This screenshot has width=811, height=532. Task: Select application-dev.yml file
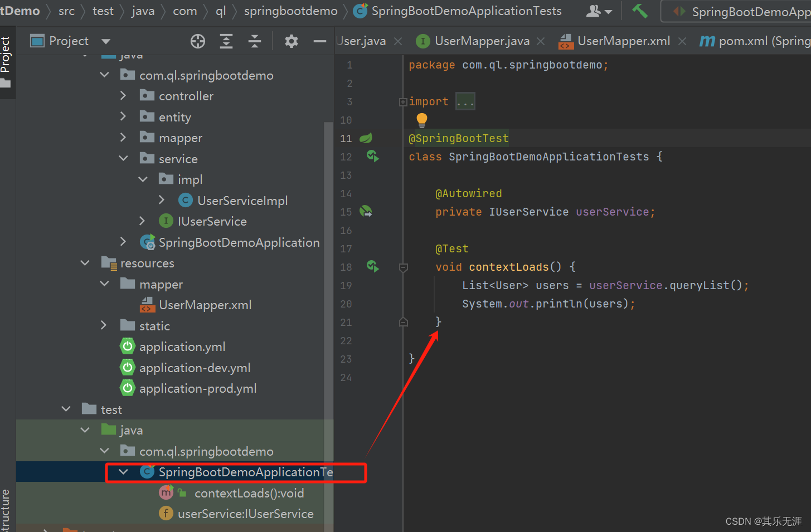[x=195, y=368]
